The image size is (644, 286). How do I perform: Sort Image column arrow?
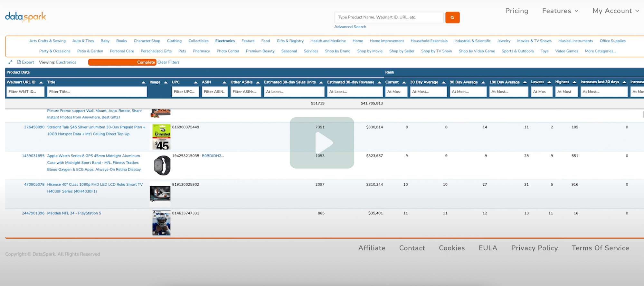[166, 82]
